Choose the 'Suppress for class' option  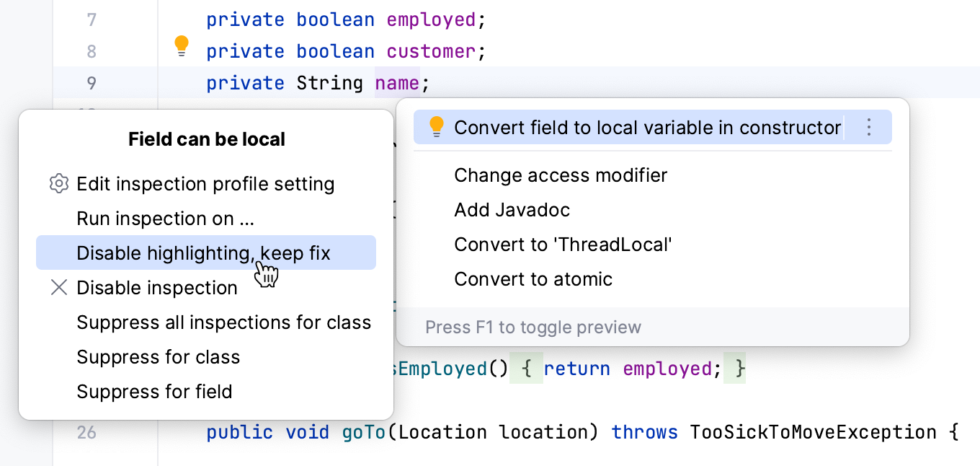coord(158,357)
